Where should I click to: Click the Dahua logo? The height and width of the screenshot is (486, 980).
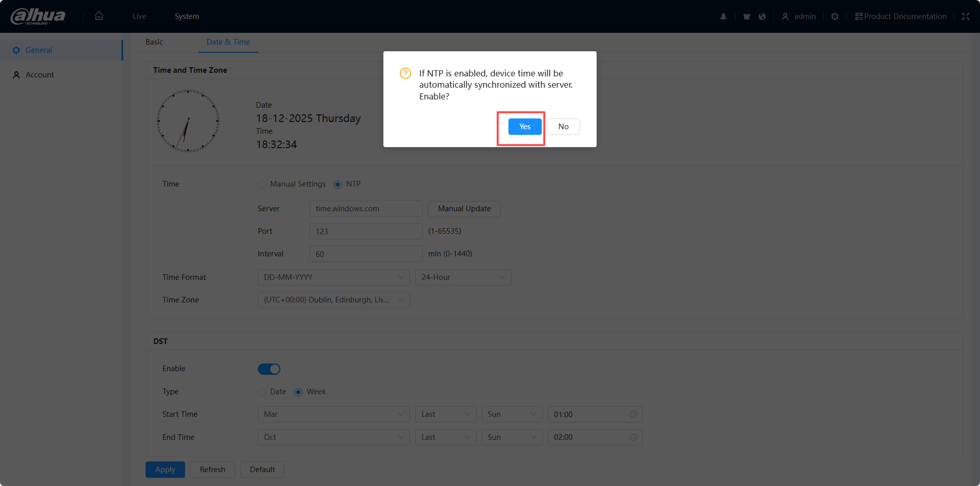tap(38, 16)
